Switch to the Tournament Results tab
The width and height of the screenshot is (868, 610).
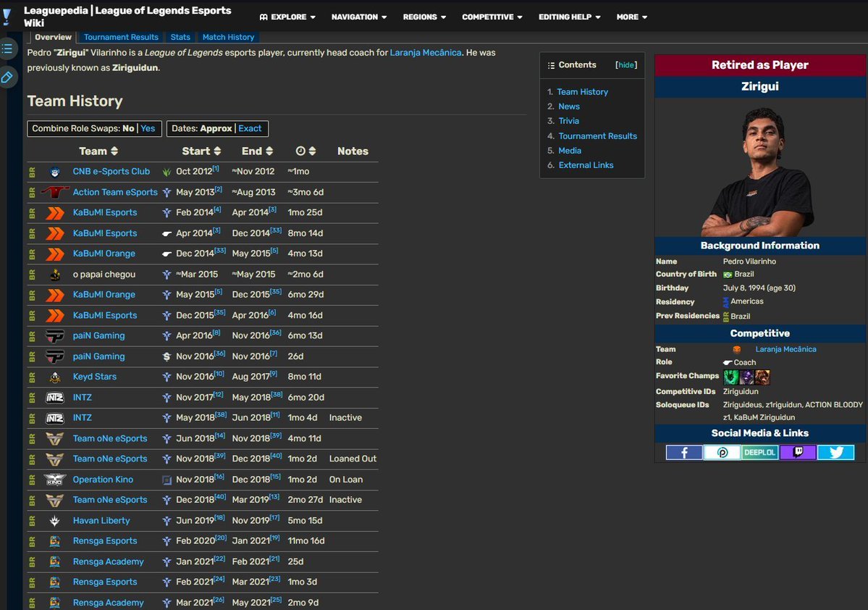coord(121,37)
